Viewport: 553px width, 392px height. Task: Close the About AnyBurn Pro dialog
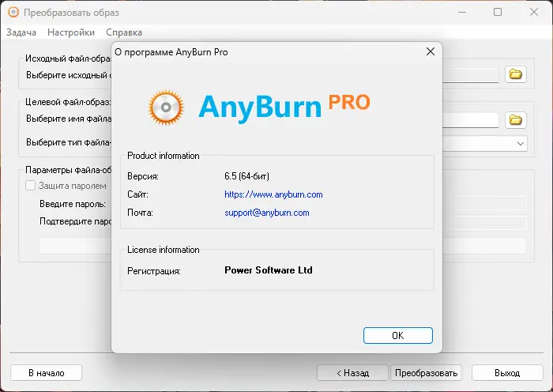coord(431,51)
